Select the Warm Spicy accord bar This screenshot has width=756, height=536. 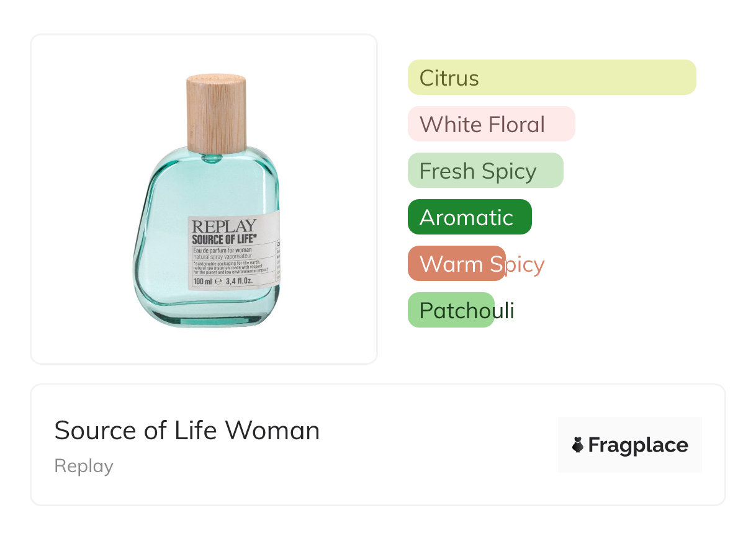click(456, 264)
